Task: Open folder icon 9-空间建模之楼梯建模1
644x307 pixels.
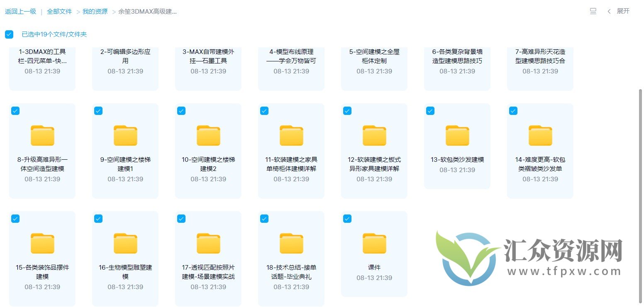Action: [x=125, y=135]
